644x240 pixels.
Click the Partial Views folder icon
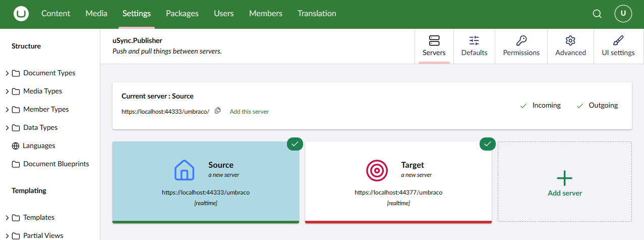click(16, 235)
